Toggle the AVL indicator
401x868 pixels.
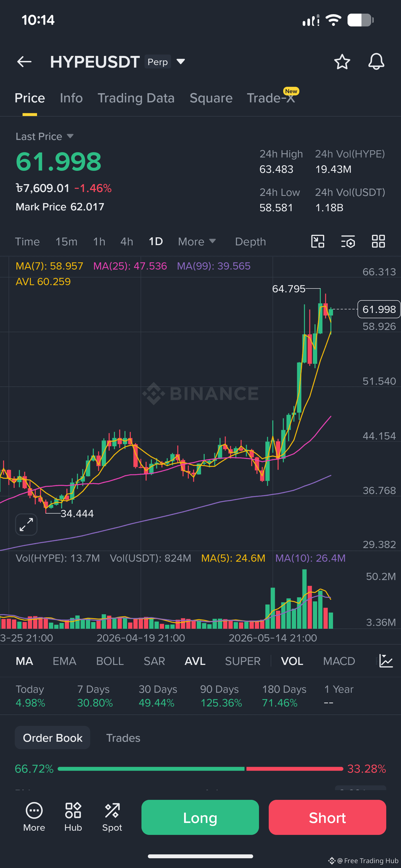point(195,661)
